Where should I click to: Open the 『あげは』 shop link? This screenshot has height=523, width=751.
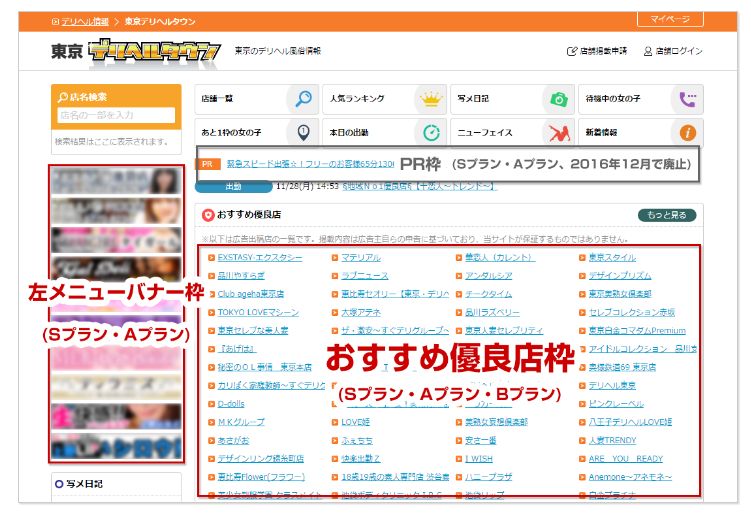[237, 349]
